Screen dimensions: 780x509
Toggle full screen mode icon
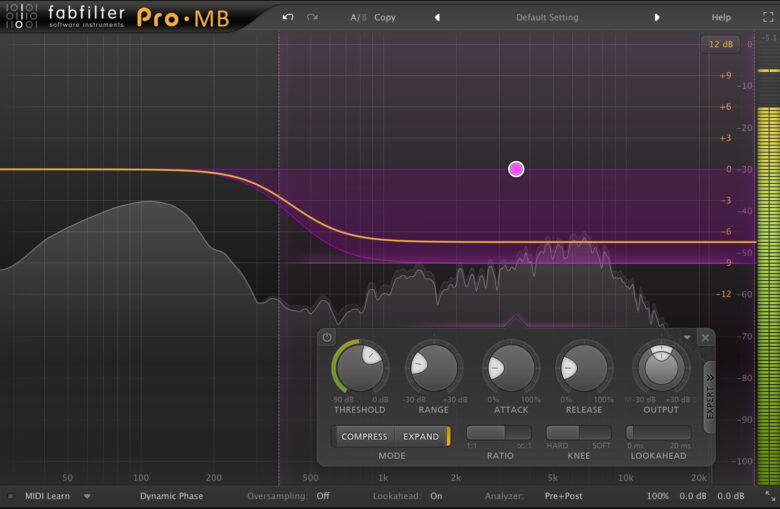(768, 17)
